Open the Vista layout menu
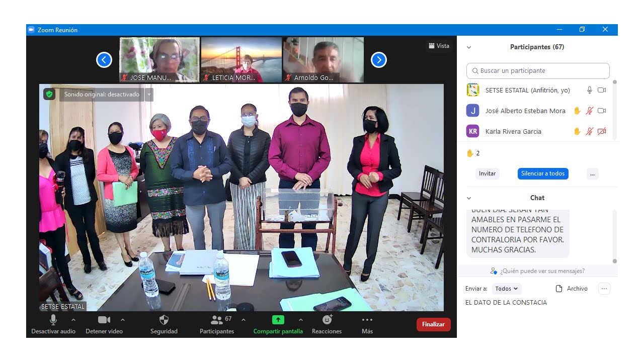 click(x=439, y=46)
